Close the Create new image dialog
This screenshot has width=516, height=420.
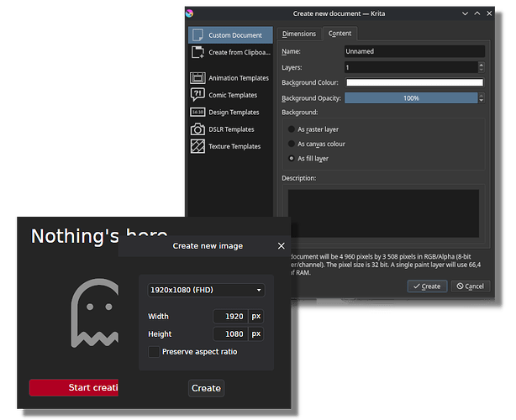(x=281, y=246)
